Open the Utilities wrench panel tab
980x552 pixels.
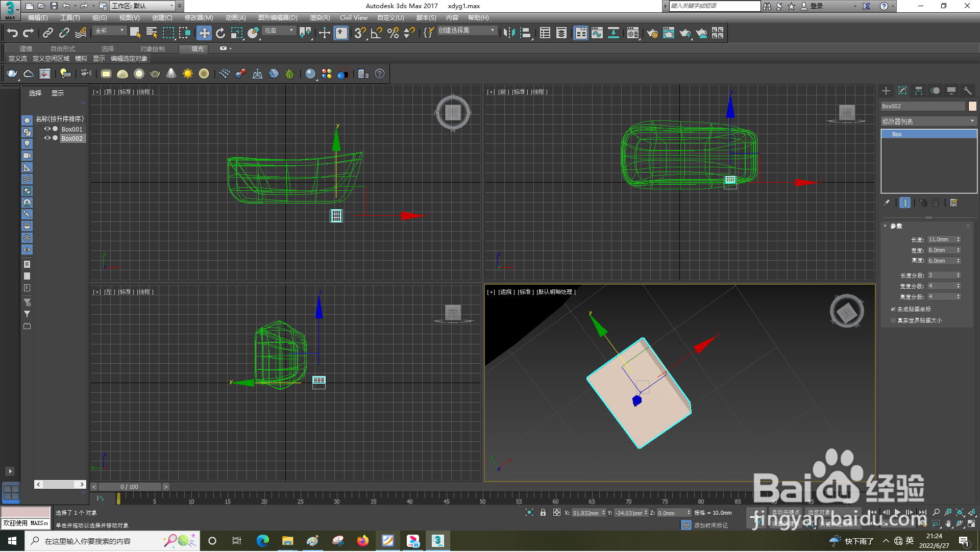tap(967, 91)
